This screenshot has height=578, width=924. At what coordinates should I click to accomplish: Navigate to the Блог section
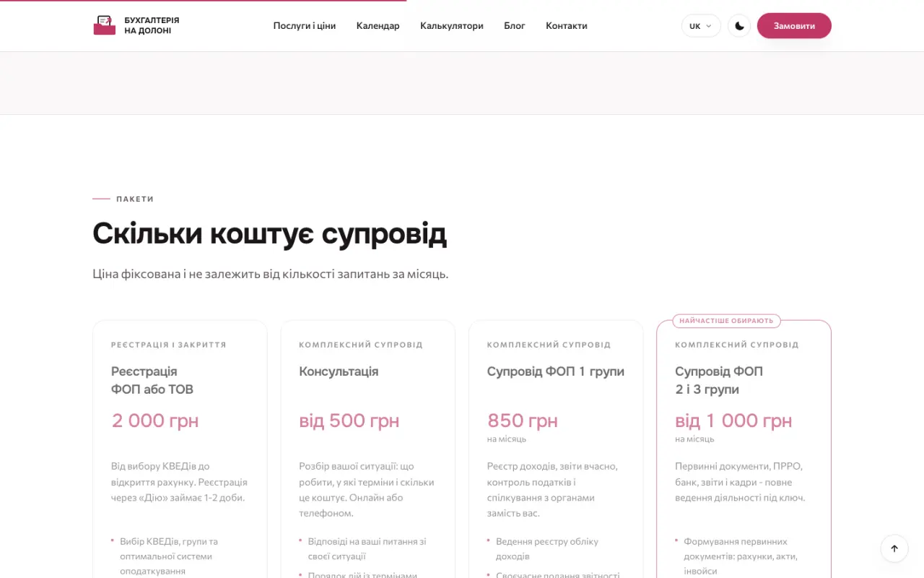click(x=515, y=26)
